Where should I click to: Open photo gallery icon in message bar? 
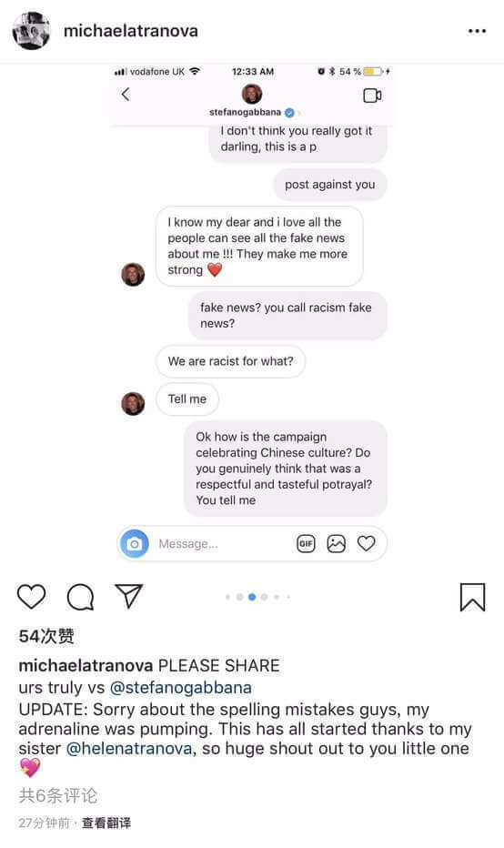336,543
